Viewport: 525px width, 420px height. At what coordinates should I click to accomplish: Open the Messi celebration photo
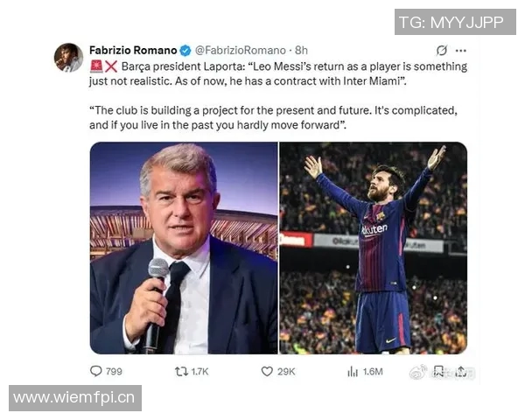click(x=373, y=248)
